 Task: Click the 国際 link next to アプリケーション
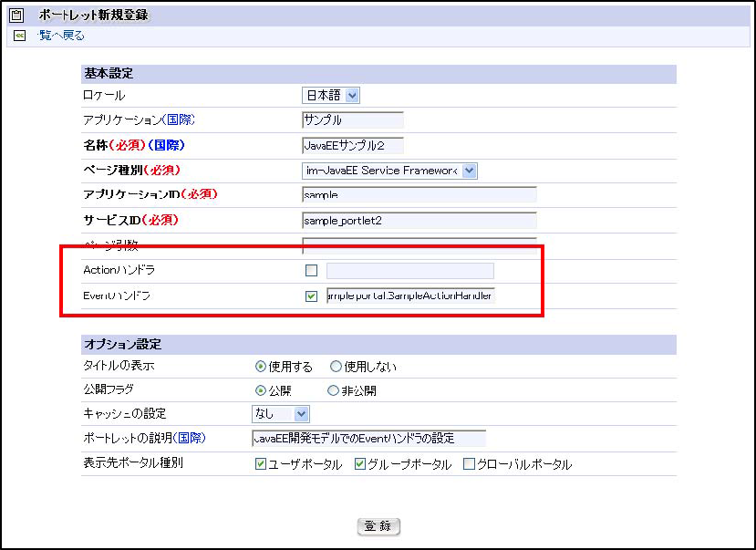179,119
